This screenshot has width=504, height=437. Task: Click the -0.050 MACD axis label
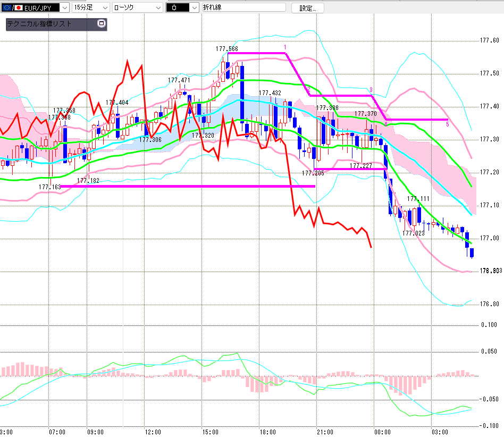point(489,399)
